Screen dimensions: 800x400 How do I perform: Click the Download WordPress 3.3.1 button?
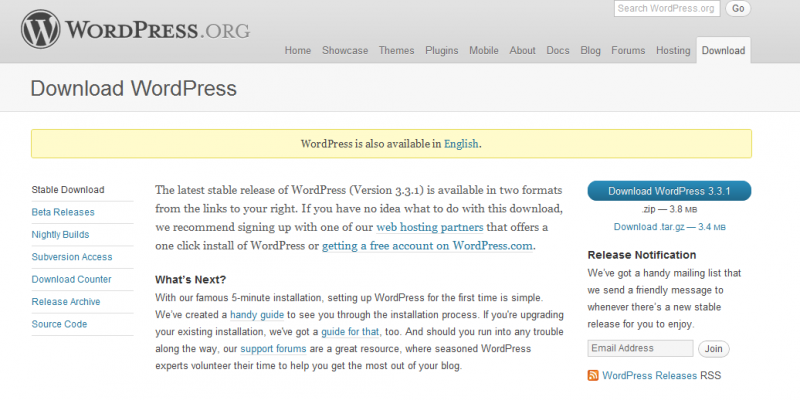coord(669,191)
